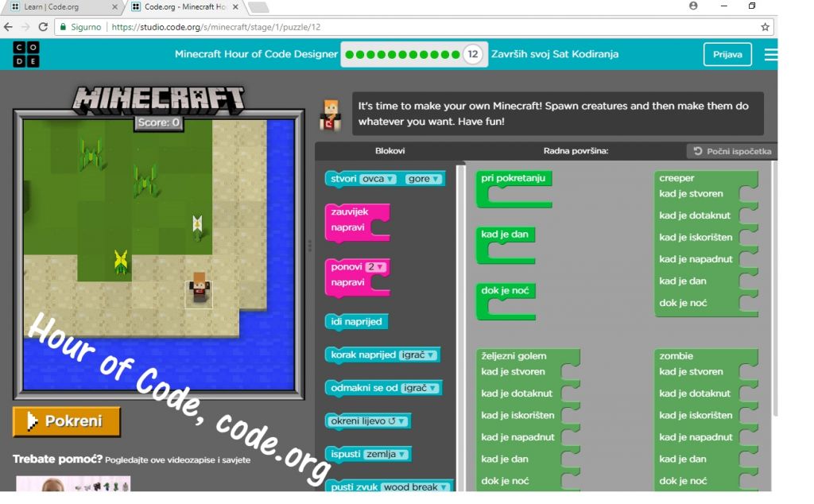The height and width of the screenshot is (504, 814).
Task: Click the Prijava sign-in button
Action: [727, 55]
